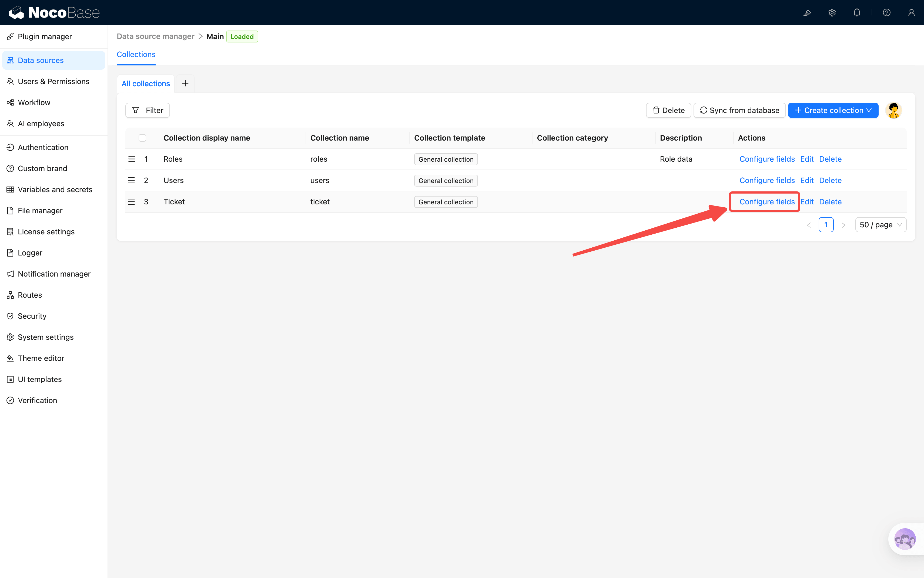Open the user profile icon in header

point(911,13)
